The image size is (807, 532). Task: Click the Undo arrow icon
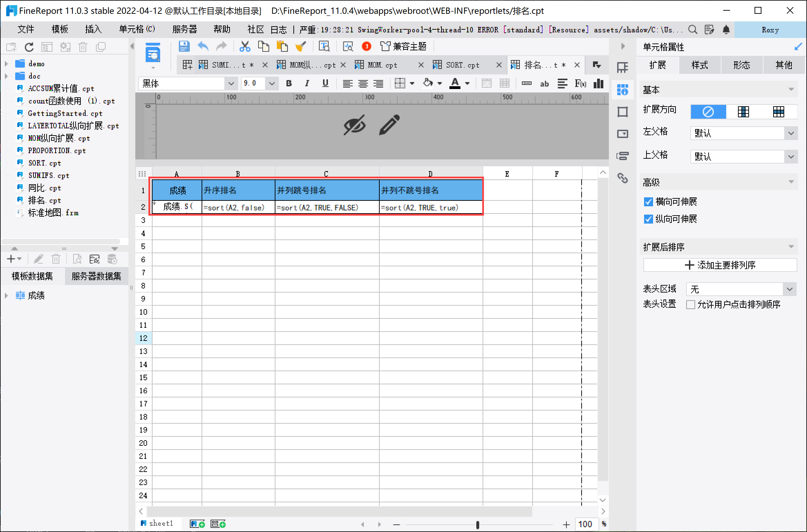tap(203, 46)
